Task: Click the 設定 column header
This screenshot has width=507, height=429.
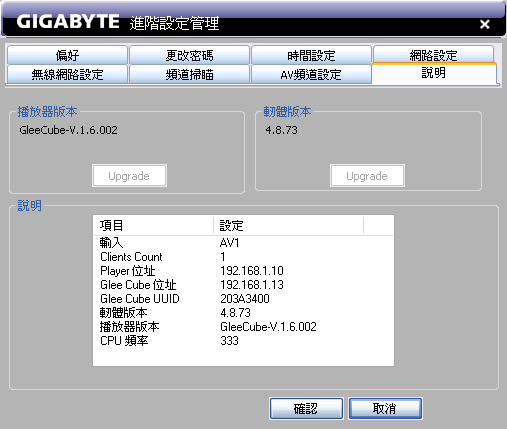Action: (x=288, y=226)
